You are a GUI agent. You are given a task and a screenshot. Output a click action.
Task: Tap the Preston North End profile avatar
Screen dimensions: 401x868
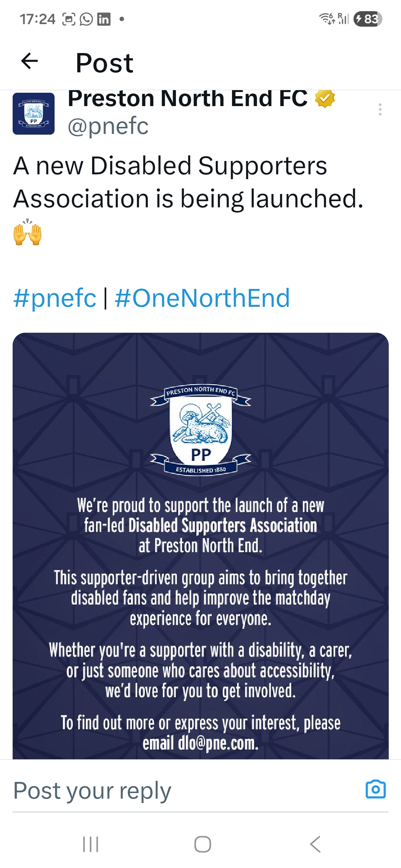pyautogui.click(x=33, y=114)
